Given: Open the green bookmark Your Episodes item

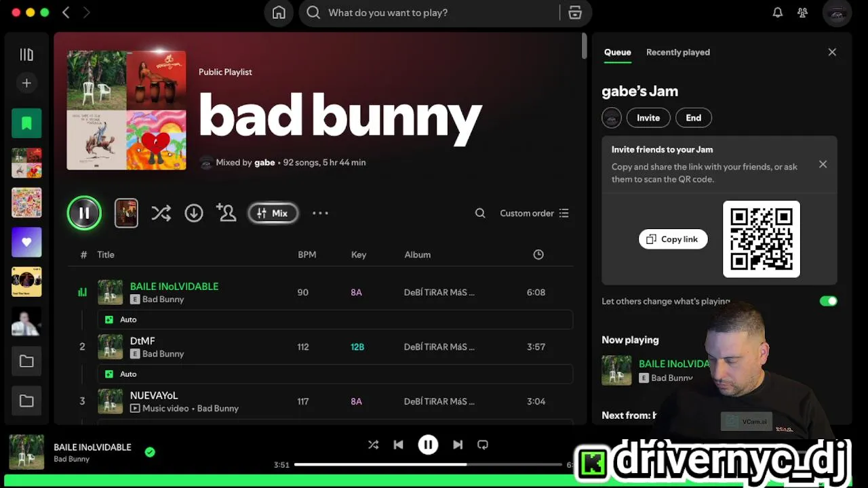Looking at the screenshot, I should [x=26, y=123].
